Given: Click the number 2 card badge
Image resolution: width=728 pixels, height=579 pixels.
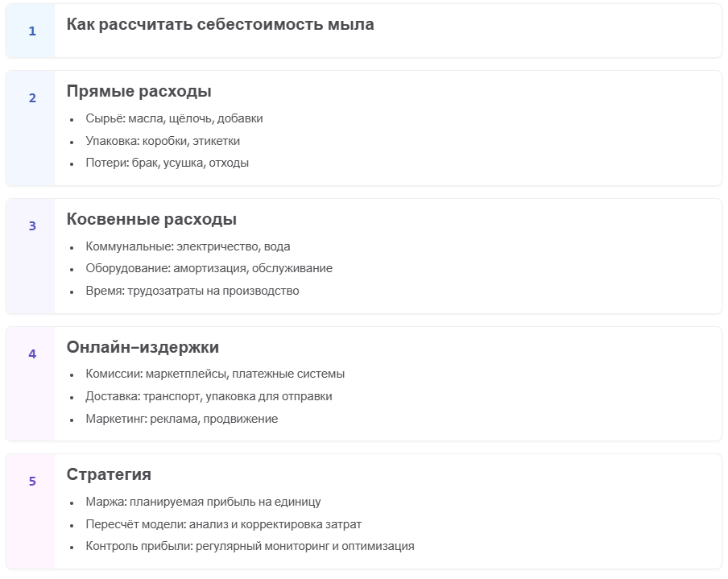Looking at the screenshot, I should [x=32, y=98].
